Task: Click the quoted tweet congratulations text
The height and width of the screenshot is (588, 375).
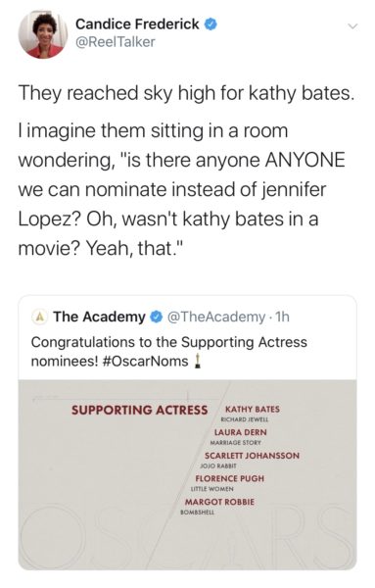Action: [169, 352]
